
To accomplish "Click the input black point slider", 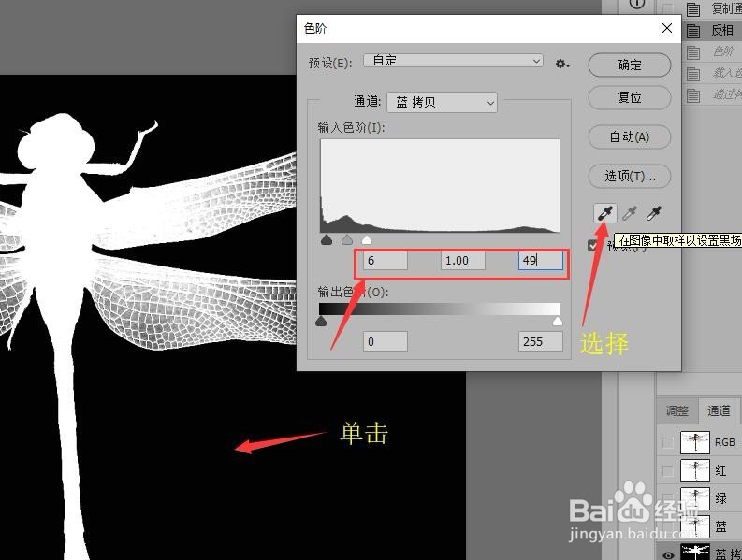I will tap(326, 239).
